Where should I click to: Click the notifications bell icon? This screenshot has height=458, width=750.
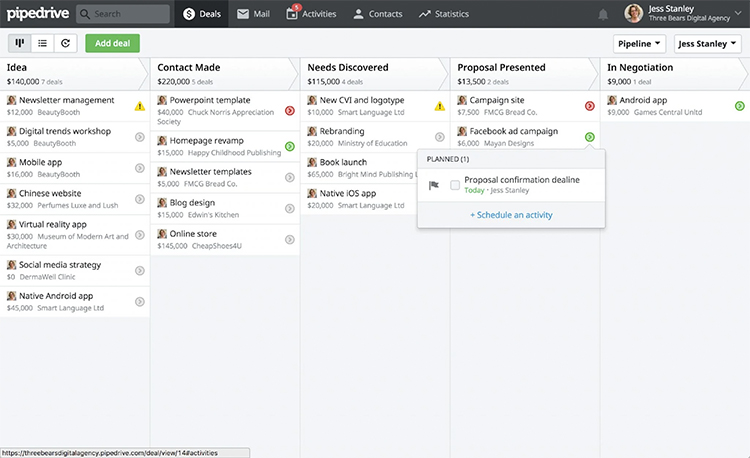(x=603, y=14)
